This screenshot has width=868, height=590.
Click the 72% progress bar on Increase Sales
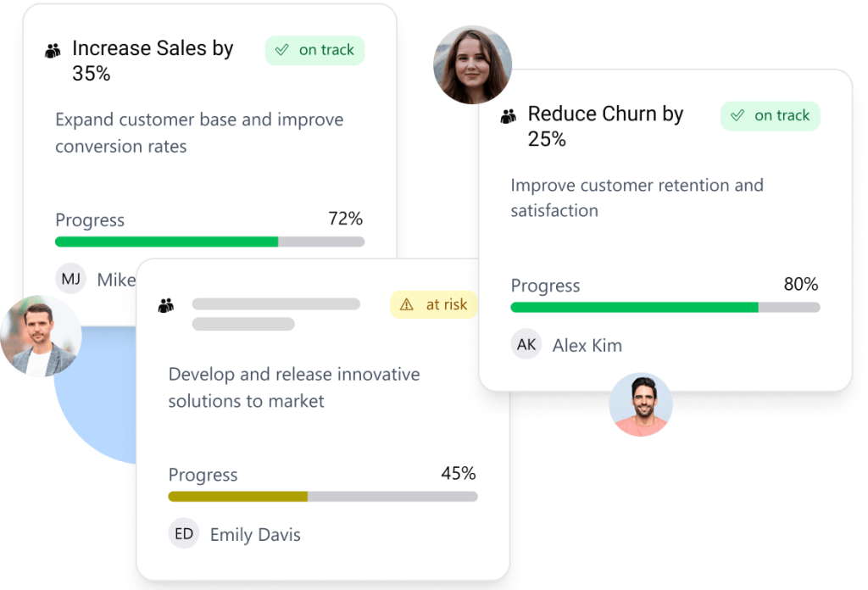pos(209,242)
